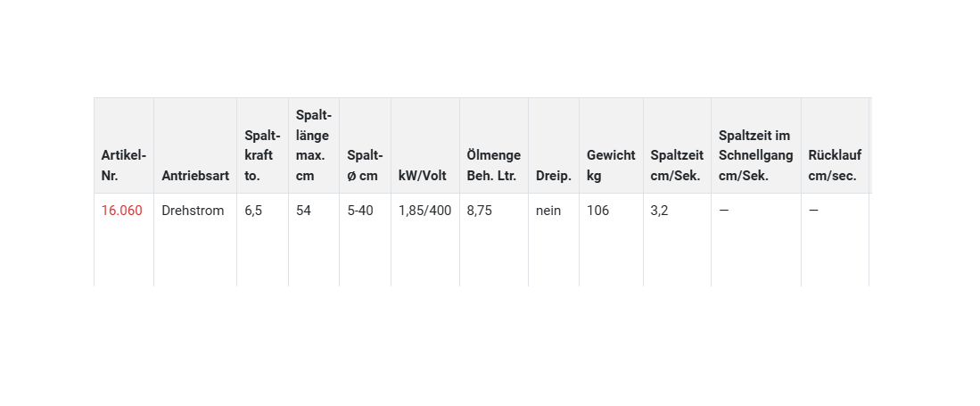Click the Drehstrom cell
This screenshot has width=980, height=406.
193,211
